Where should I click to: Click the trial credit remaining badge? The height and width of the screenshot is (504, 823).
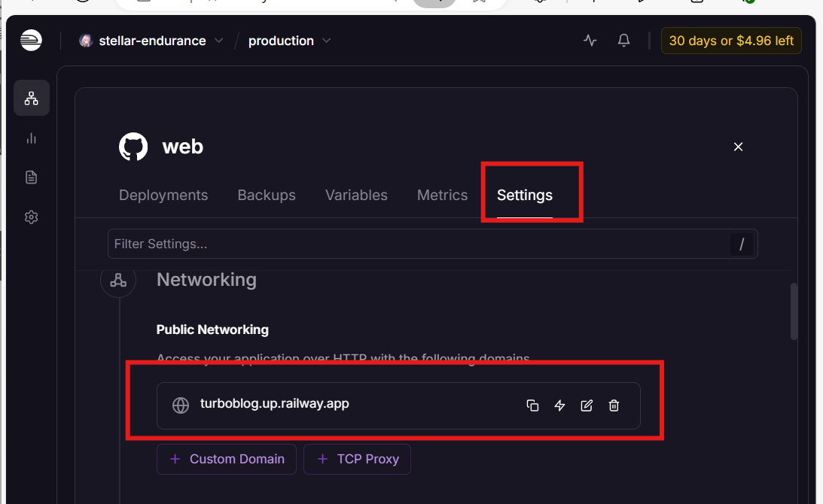point(731,41)
